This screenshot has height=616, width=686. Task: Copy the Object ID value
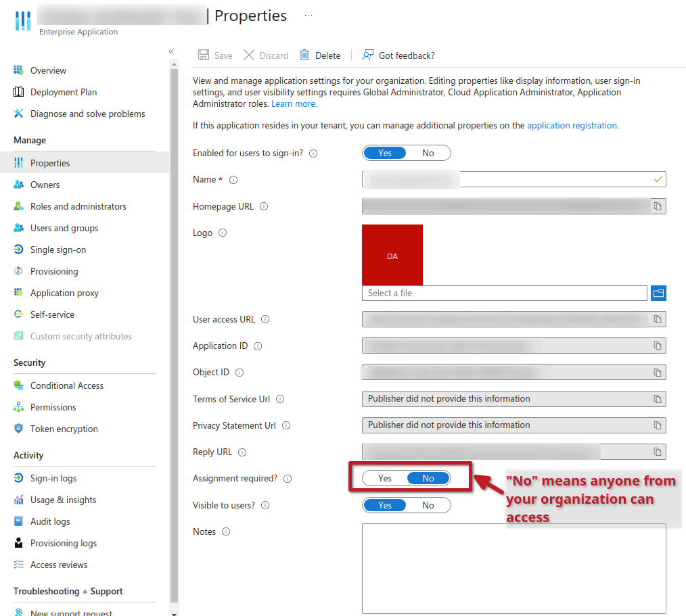click(657, 372)
